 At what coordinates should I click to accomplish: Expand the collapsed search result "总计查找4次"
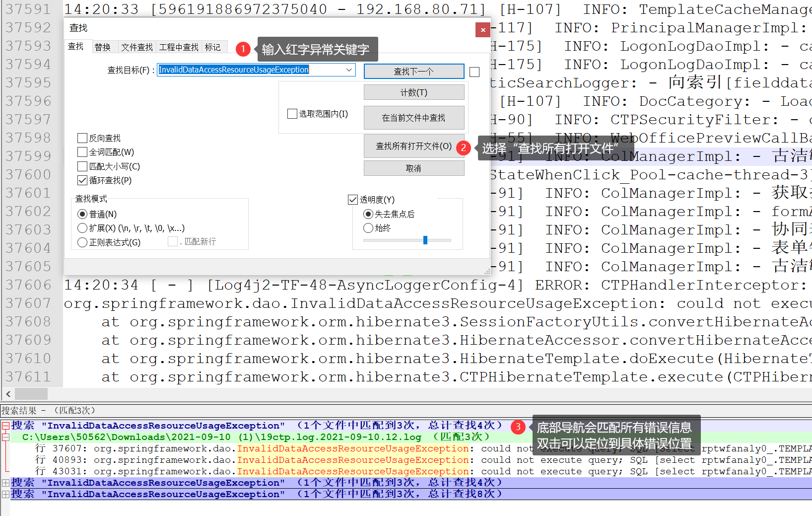coord(5,483)
